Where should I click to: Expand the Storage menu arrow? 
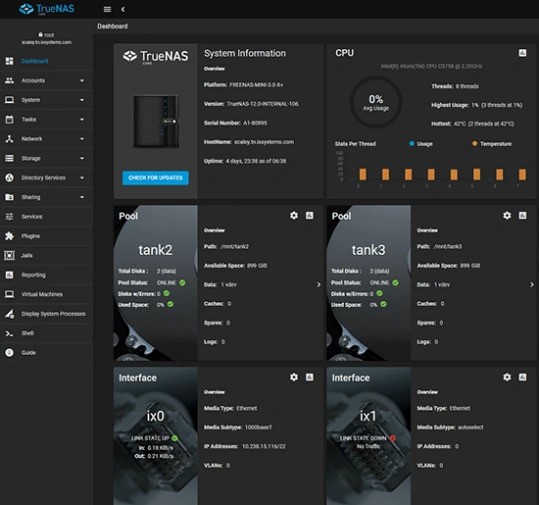pos(82,158)
